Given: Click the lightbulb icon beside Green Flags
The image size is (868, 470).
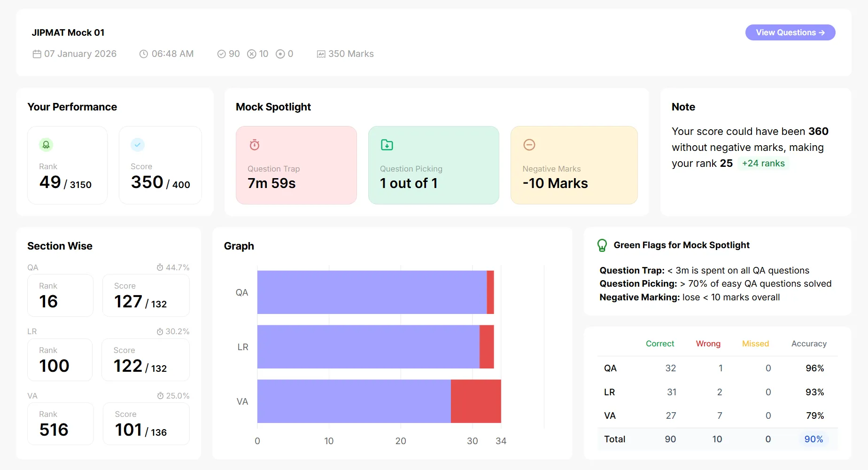Looking at the screenshot, I should [602, 245].
